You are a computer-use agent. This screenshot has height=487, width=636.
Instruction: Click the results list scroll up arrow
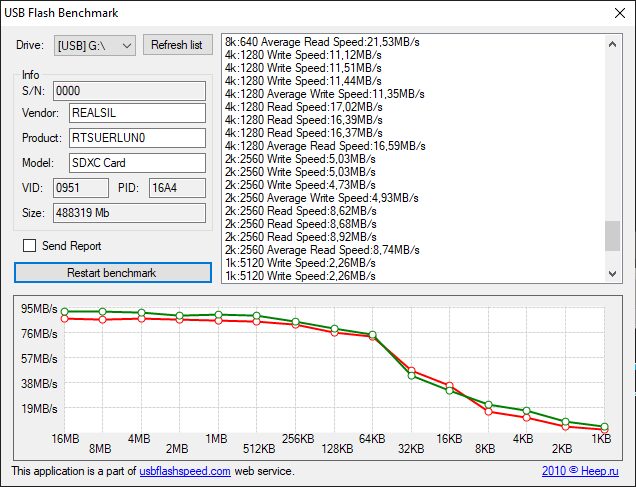pos(612,42)
